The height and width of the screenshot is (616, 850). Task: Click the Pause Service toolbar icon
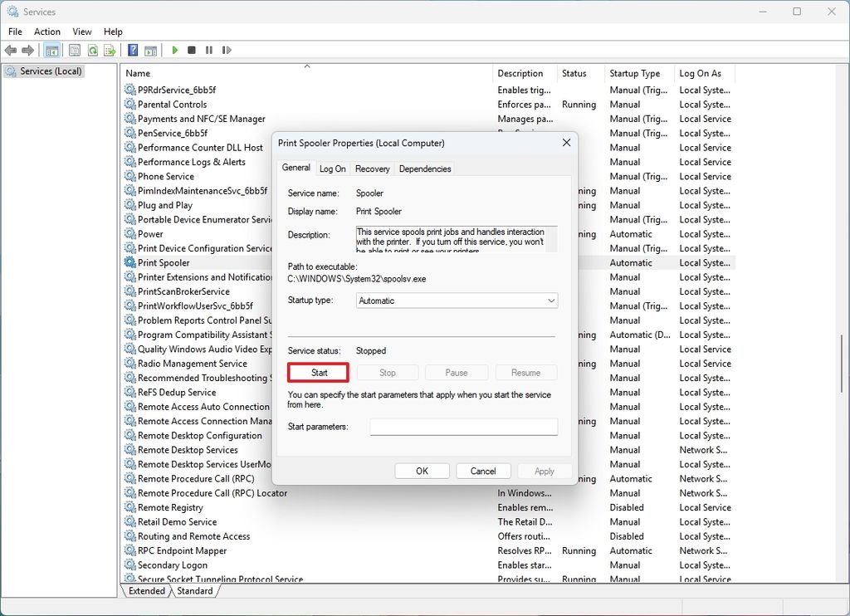pyautogui.click(x=208, y=50)
